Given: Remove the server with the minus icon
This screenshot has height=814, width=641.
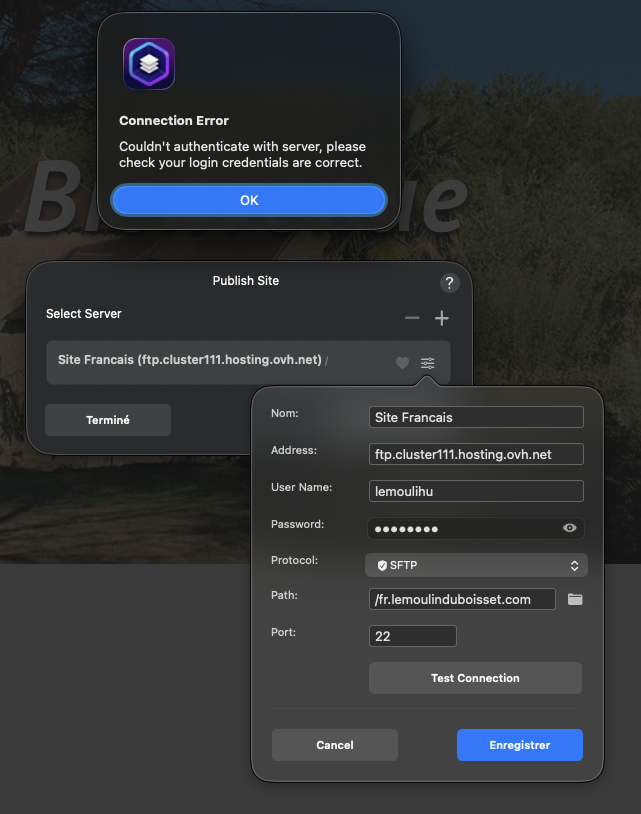Looking at the screenshot, I should pyautogui.click(x=412, y=318).
